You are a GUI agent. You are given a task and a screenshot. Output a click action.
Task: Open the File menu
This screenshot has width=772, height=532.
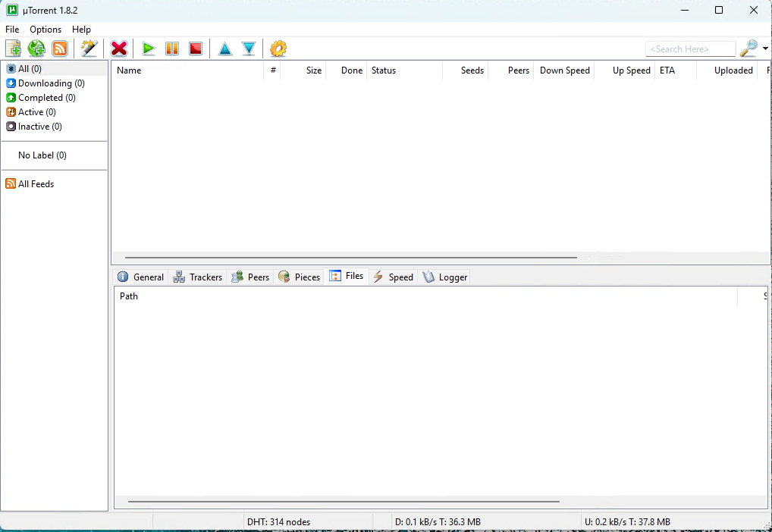12,30
